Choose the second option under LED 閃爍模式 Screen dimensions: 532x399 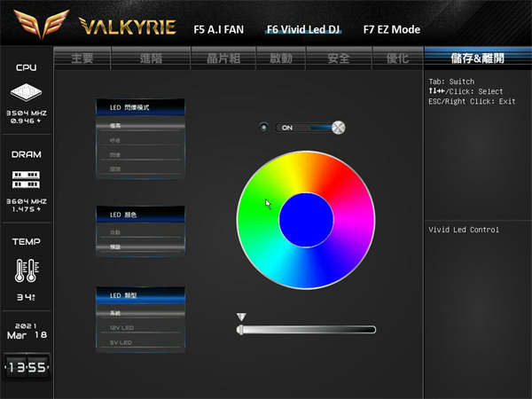click(140, 140)
